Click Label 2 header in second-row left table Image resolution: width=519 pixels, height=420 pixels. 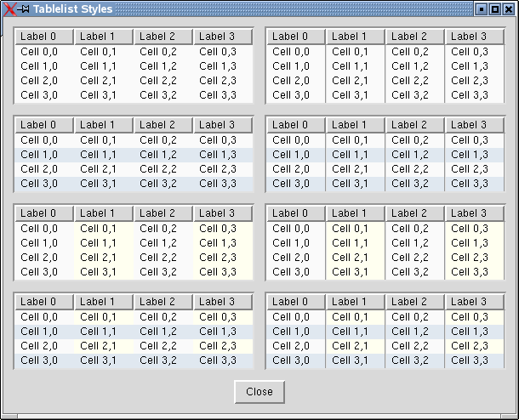point(163,125)
